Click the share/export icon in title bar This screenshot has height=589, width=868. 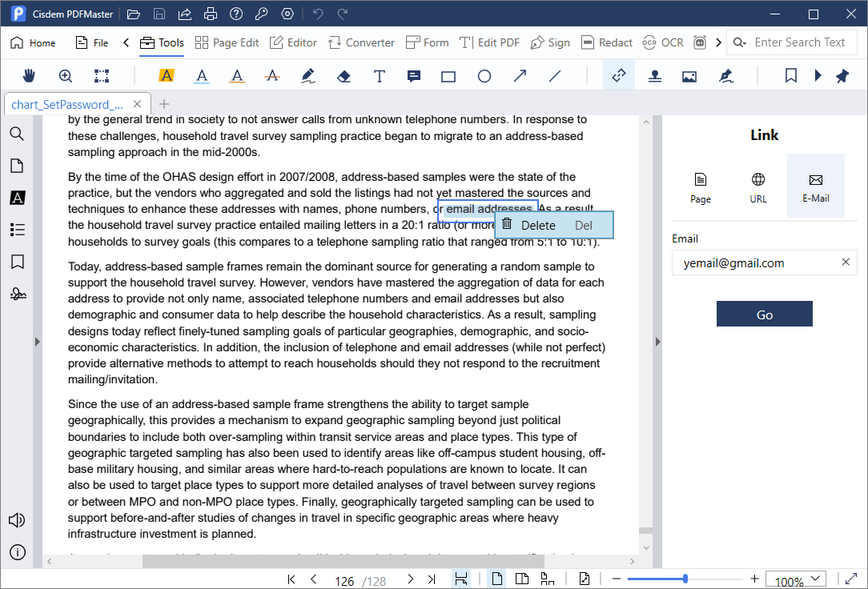[184, 14]
